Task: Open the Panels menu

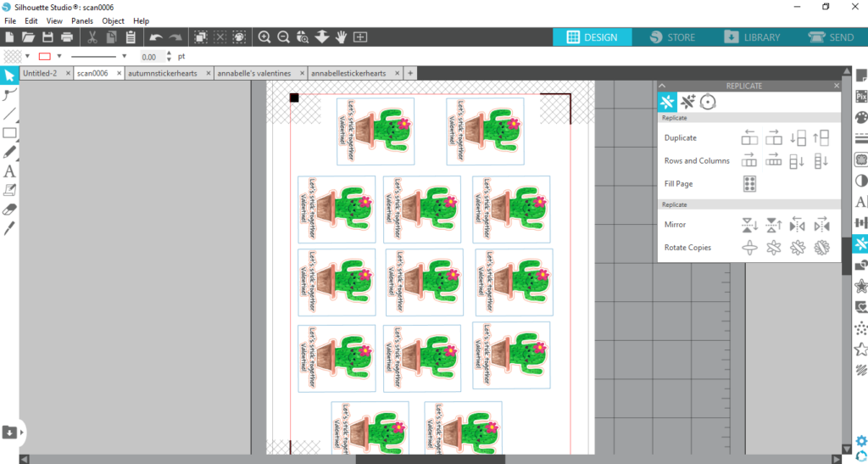Action: tap(82, 20)
